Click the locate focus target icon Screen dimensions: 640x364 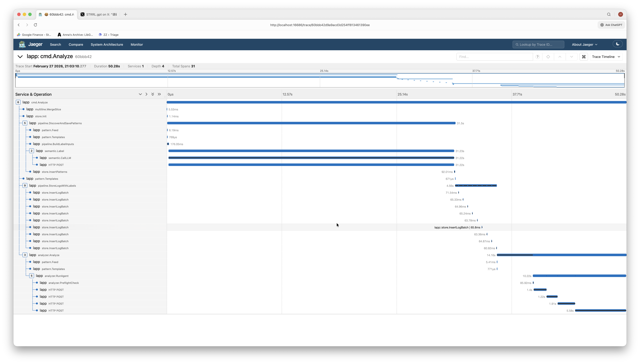pyautogui.click(x=548, y=57)
